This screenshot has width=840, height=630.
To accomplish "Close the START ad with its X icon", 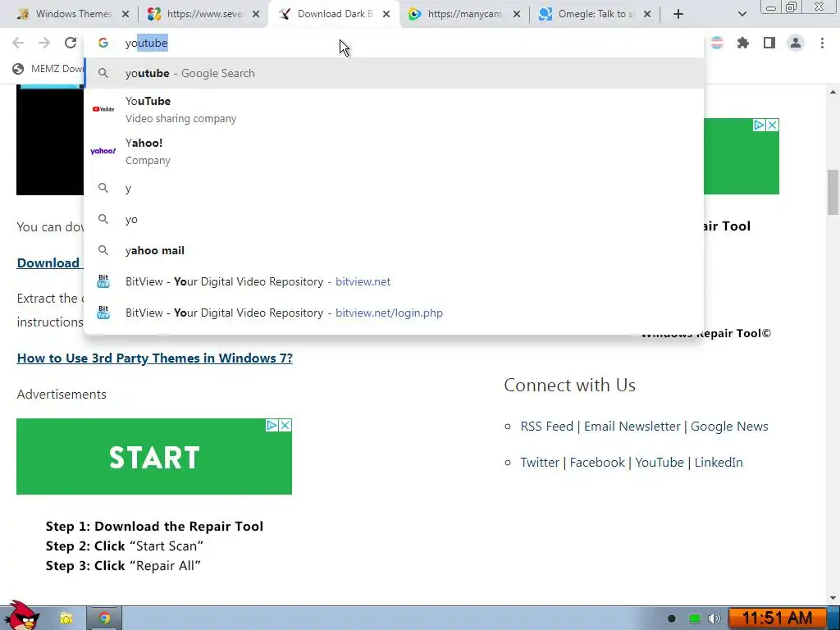I will [x=285, y=426].
